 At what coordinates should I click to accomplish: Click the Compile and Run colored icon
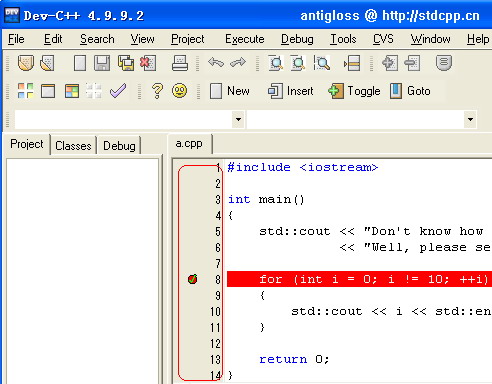pyautogui.click(x=72, y=91)
